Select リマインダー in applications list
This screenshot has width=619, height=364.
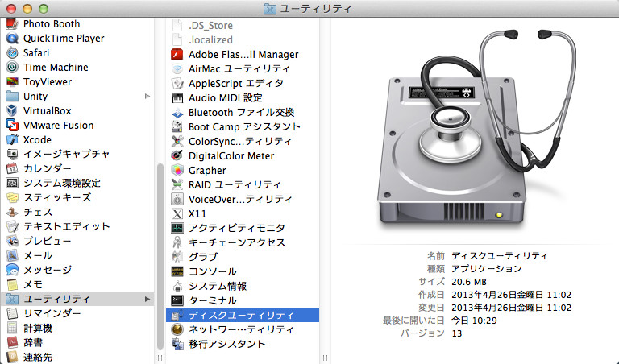click(77, 313)
